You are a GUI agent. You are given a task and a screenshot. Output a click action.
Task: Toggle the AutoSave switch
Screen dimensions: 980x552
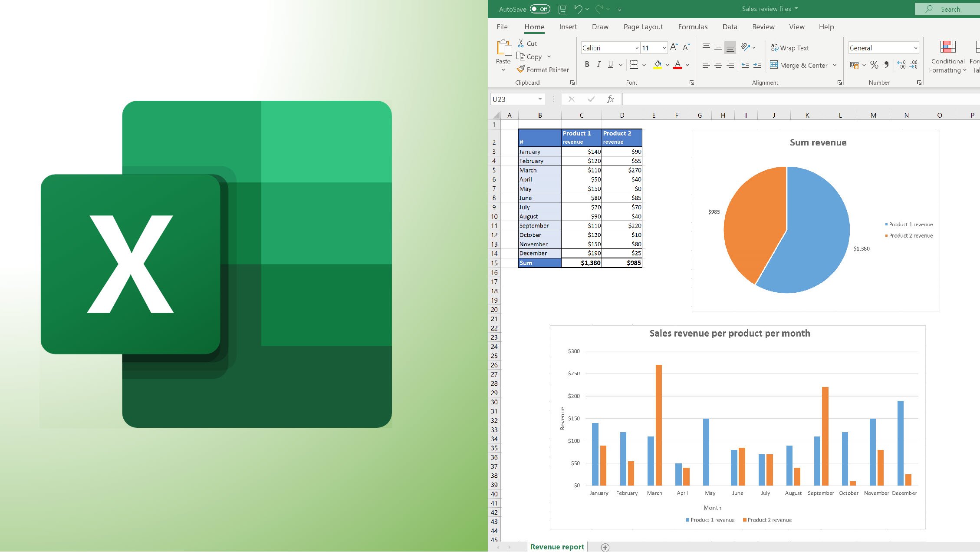click(540, 9)
